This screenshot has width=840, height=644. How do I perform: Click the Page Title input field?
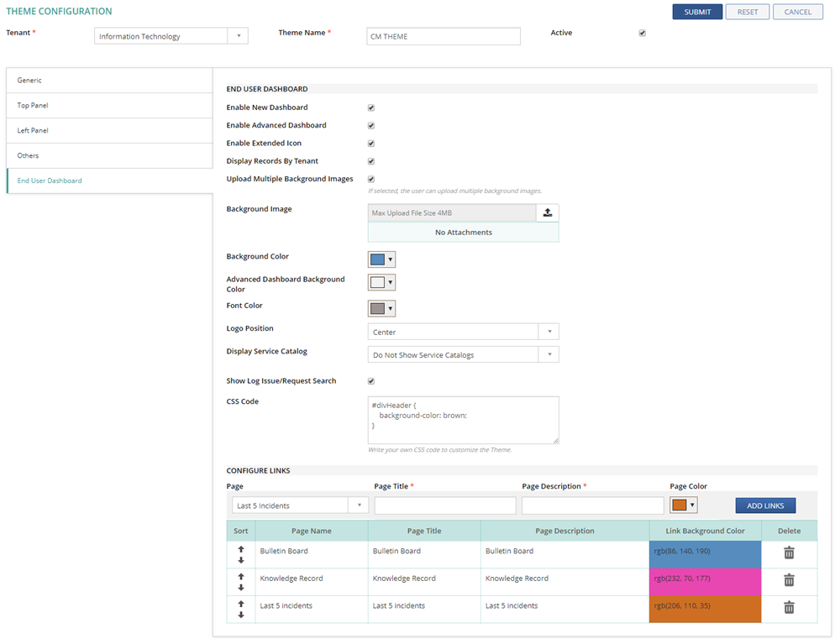[445, 505]
